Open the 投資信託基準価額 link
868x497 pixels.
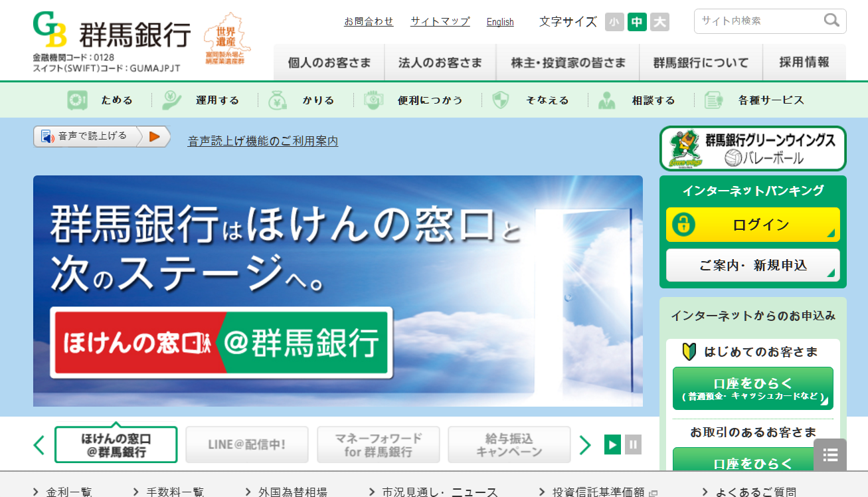tap(598, 492)
